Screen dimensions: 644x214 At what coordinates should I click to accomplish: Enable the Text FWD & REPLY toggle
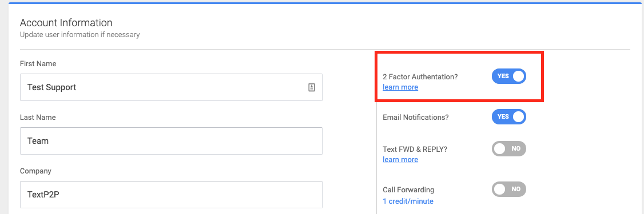tap(508, 148)
